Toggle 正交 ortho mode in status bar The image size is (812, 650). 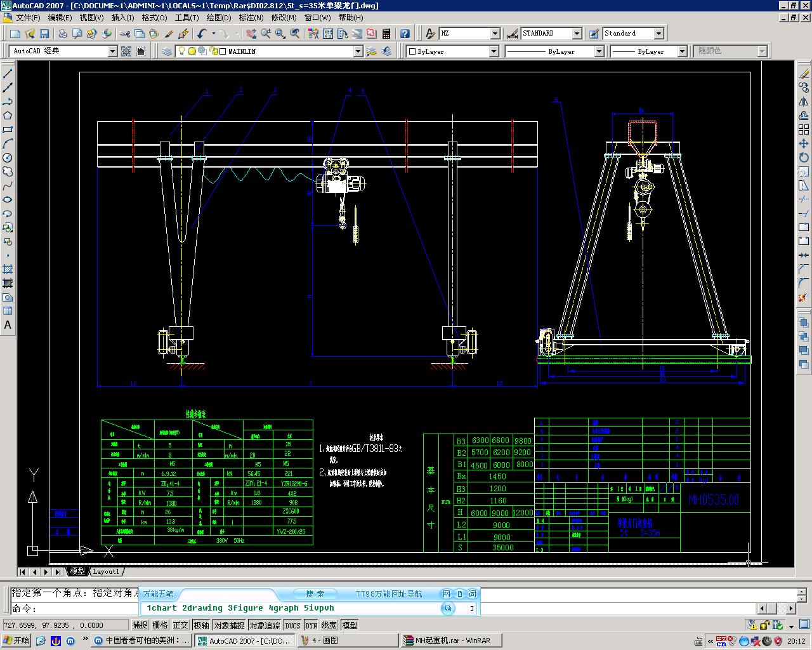pyautogui.click(x=180, y=625)
